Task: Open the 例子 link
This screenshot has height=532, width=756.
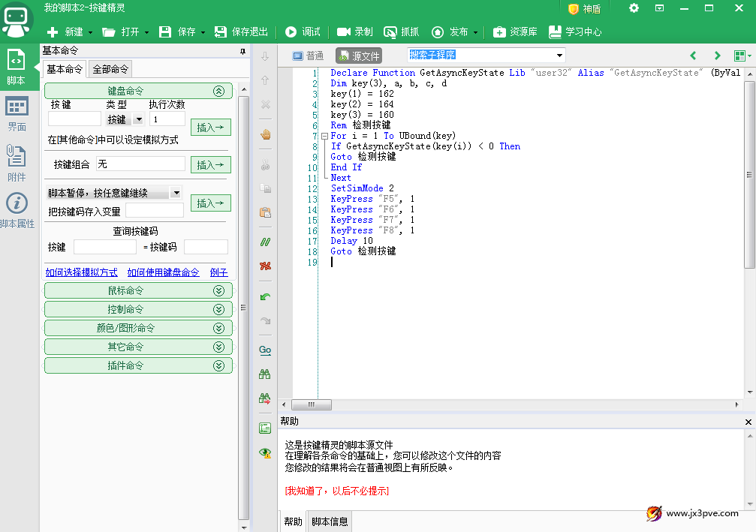Action: (219, 272)
